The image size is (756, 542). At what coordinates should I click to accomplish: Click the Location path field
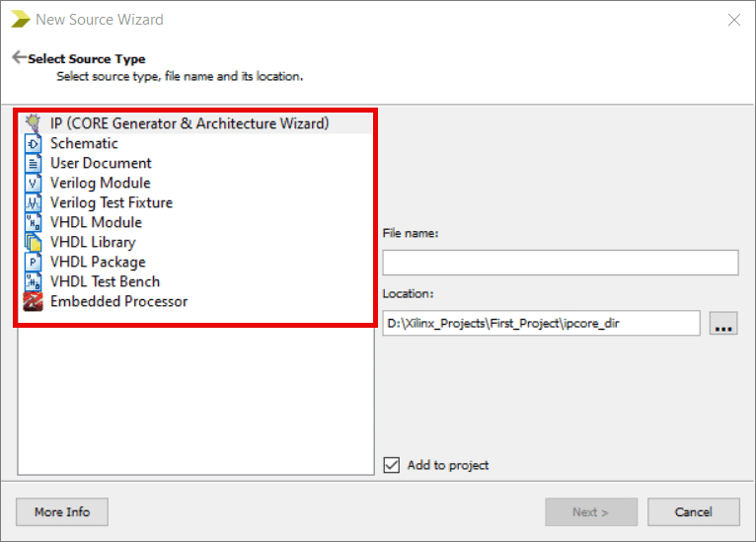[541, 323]
